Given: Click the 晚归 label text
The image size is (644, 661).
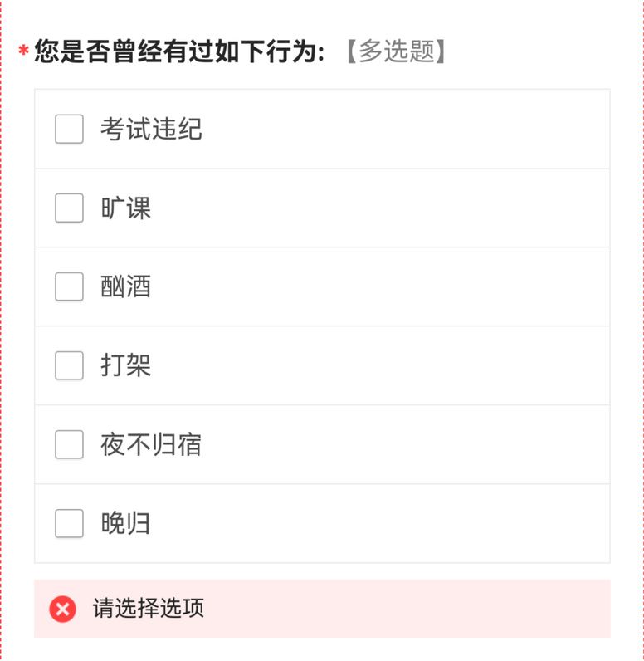Looking at the screenshot, I should tap(126, 523).
